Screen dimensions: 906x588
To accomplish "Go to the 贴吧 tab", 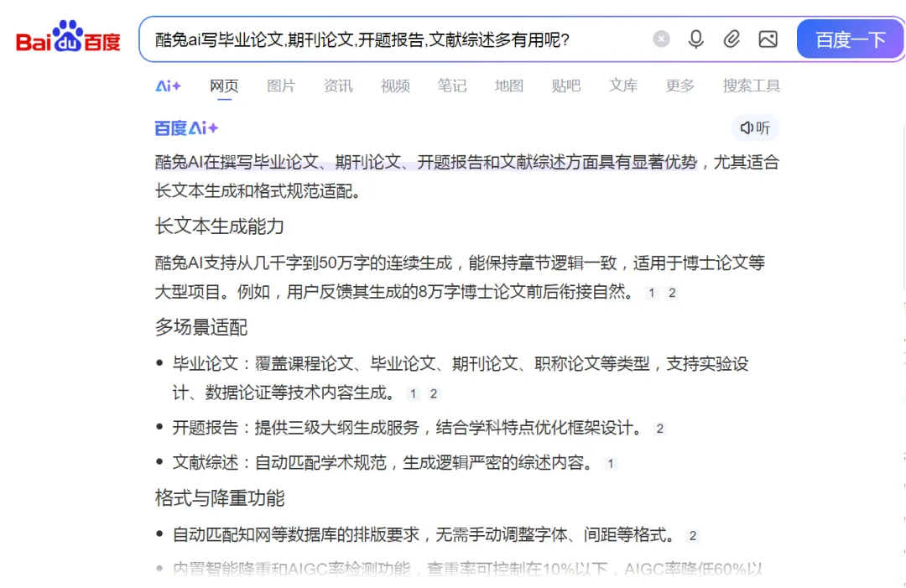I will [566, 86].
